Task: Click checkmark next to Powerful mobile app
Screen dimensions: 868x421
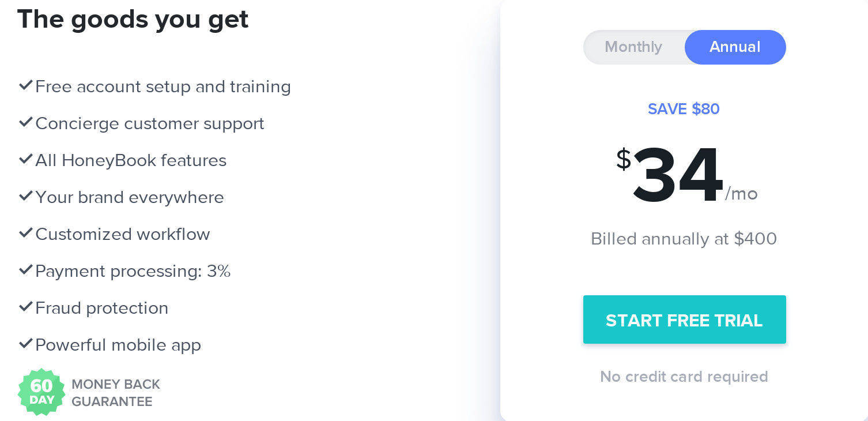Action: [x=25, y=344]
